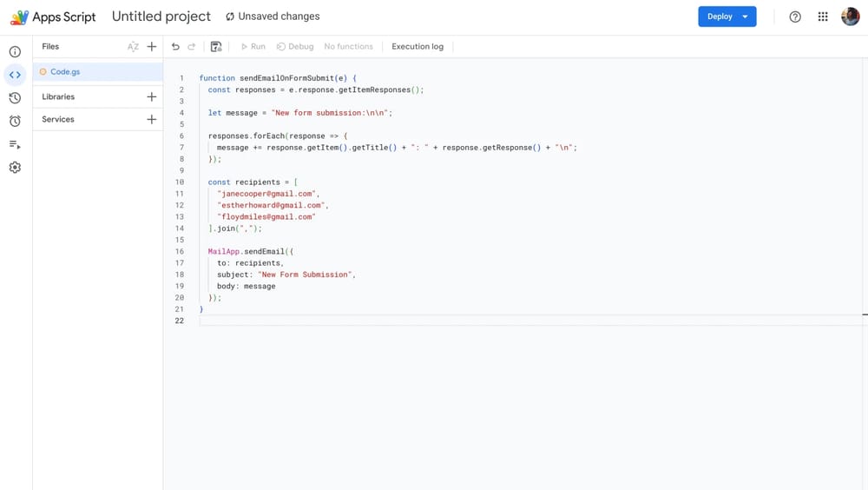Click the Deploy button

(x=720, y=17)
